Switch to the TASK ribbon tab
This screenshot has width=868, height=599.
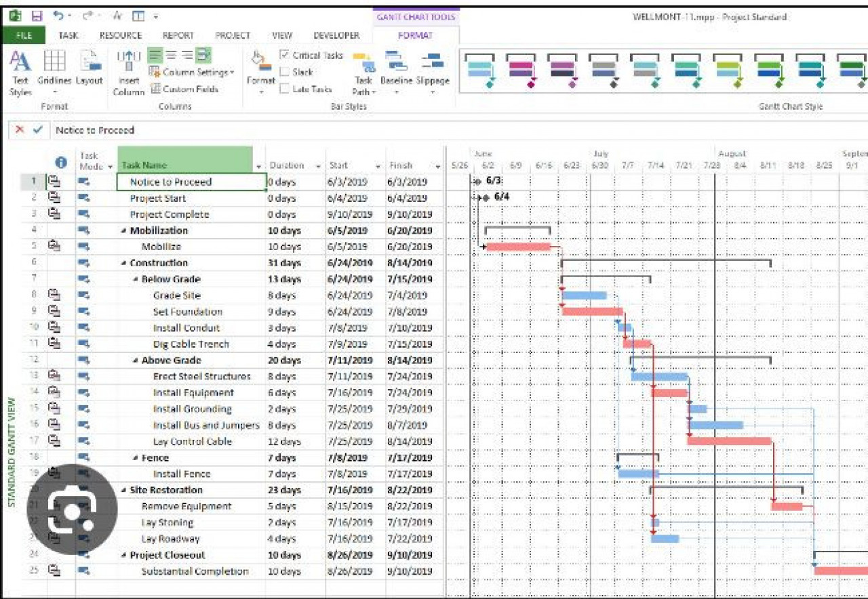pyautogui.click(x=68, y=35)
